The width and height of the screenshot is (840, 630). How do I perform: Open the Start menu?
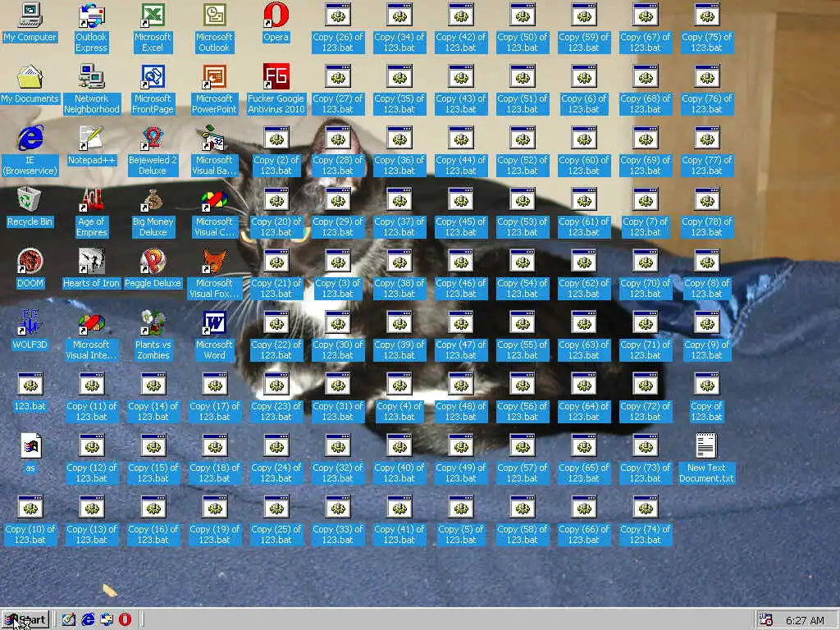(x=25, y=620)
